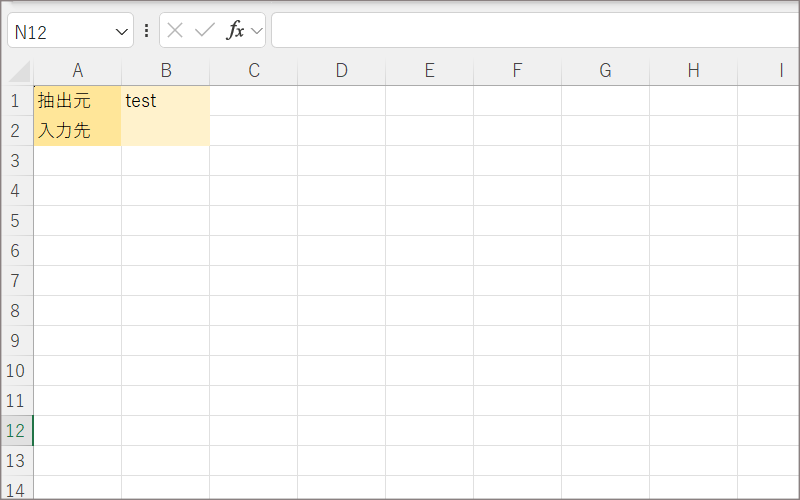Select row 12 header
This screenshot has width=800, height=500.
pos(16,431)
